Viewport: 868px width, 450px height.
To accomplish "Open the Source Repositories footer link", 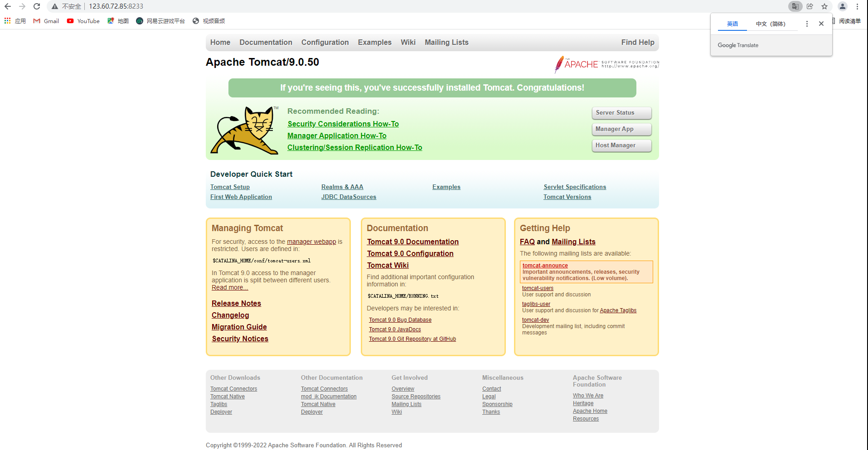I will (416, 397).
